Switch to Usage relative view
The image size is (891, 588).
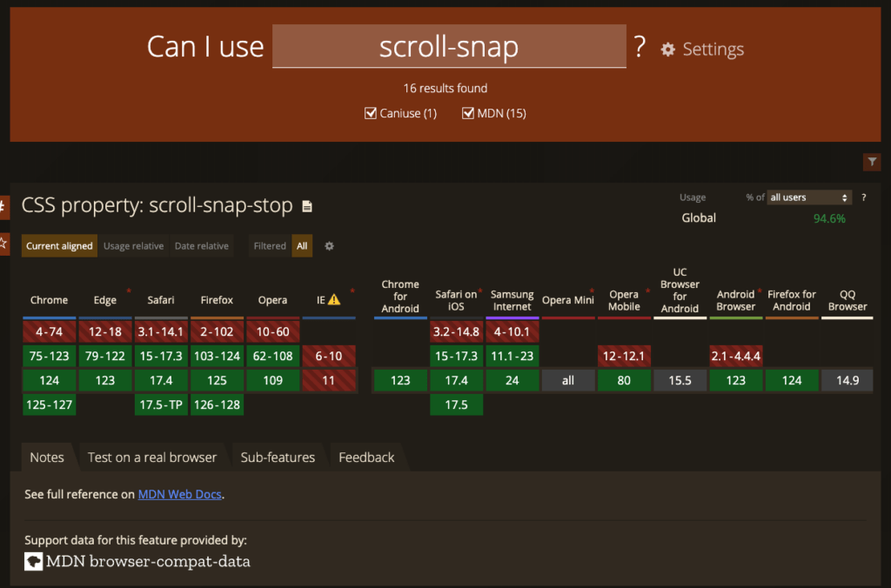(133, 246)
